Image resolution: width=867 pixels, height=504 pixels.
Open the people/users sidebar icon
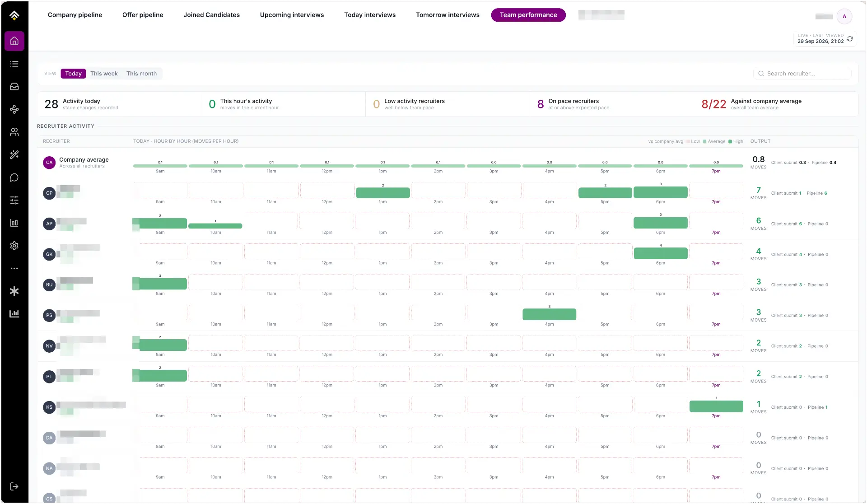(14, 132)
